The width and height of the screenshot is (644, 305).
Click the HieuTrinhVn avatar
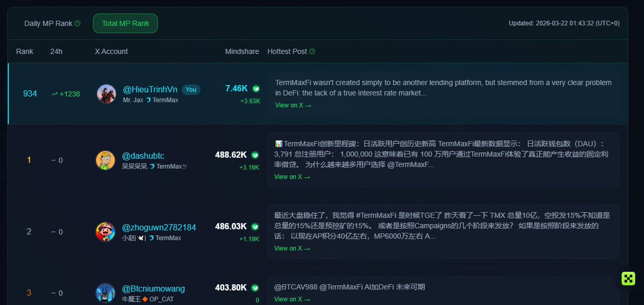coord(106,94)
